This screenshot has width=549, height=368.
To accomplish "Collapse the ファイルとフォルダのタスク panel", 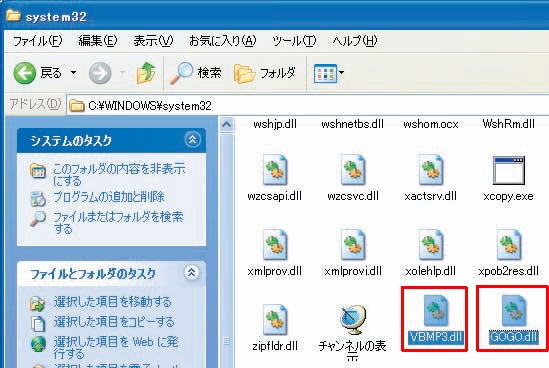I will (x=192, y=272).
